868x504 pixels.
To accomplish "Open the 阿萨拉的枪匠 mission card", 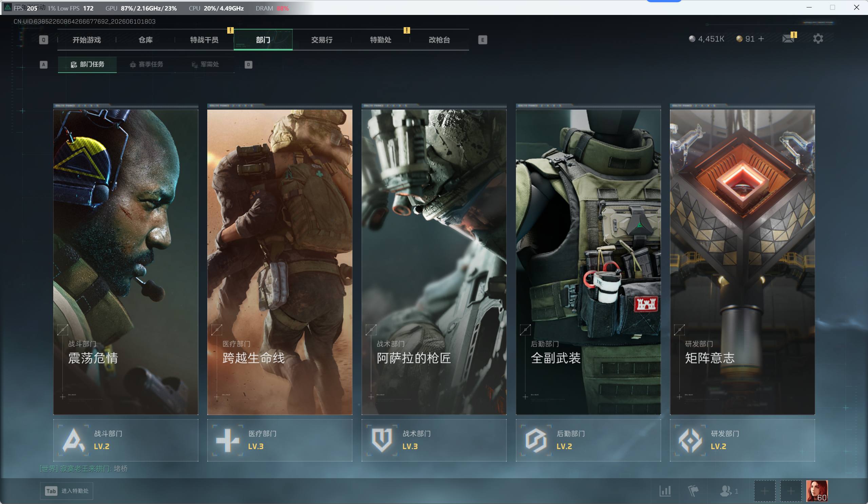I will (x=434, y=262).
